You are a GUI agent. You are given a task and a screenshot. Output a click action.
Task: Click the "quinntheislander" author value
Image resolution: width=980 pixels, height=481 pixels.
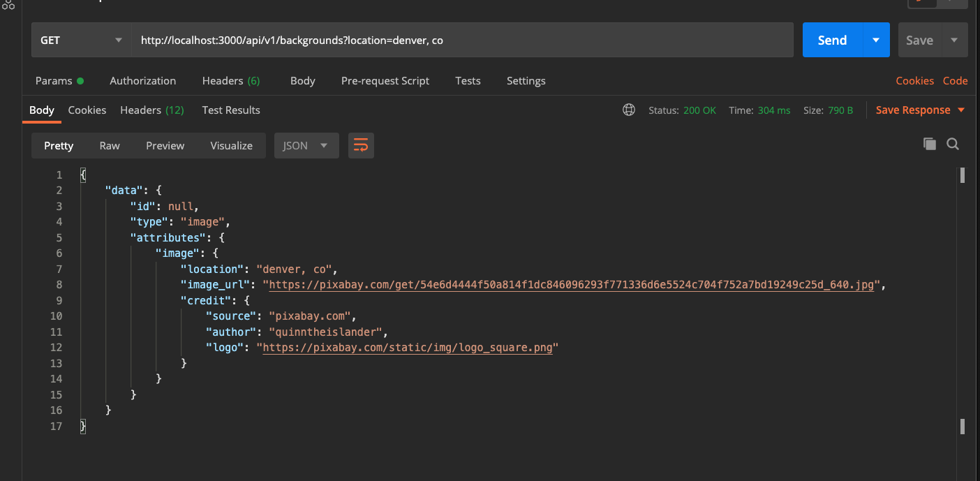pyautogui.click(x=325, y=332)
